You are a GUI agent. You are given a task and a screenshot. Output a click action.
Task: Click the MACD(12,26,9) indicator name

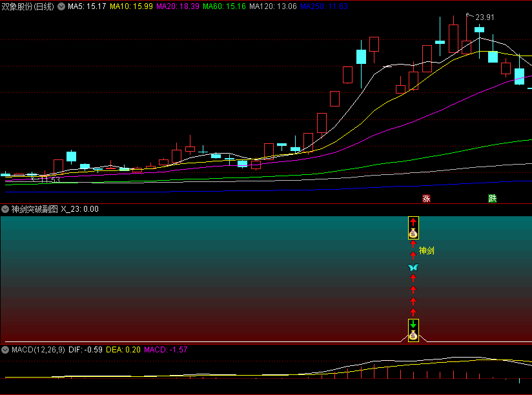(38, 350)
